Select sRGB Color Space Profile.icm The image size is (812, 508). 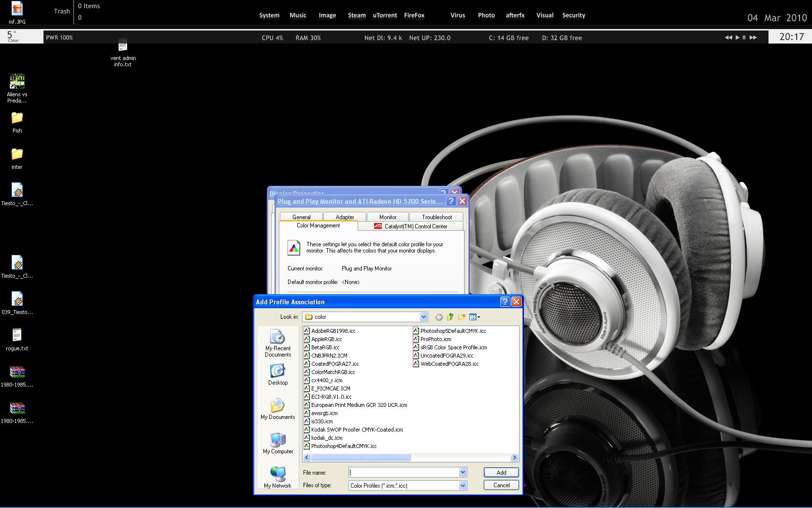point(450,347)
